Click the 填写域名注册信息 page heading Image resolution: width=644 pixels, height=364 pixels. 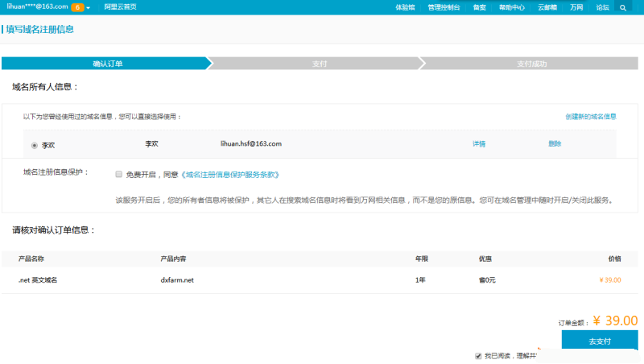(39, 30)
